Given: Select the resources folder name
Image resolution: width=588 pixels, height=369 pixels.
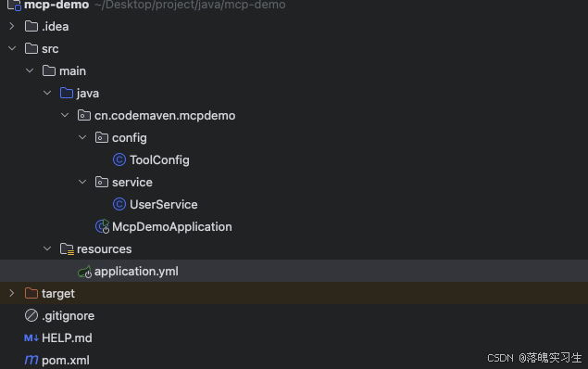Looking at the screenshot, I should (105, 248).
